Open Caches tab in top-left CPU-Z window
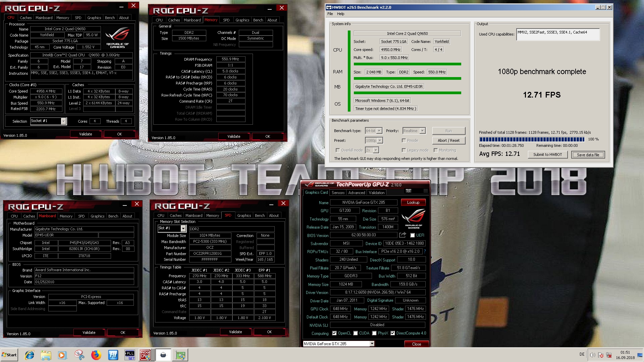The width and height of the screenshot is (644, 362). [25, 18]
